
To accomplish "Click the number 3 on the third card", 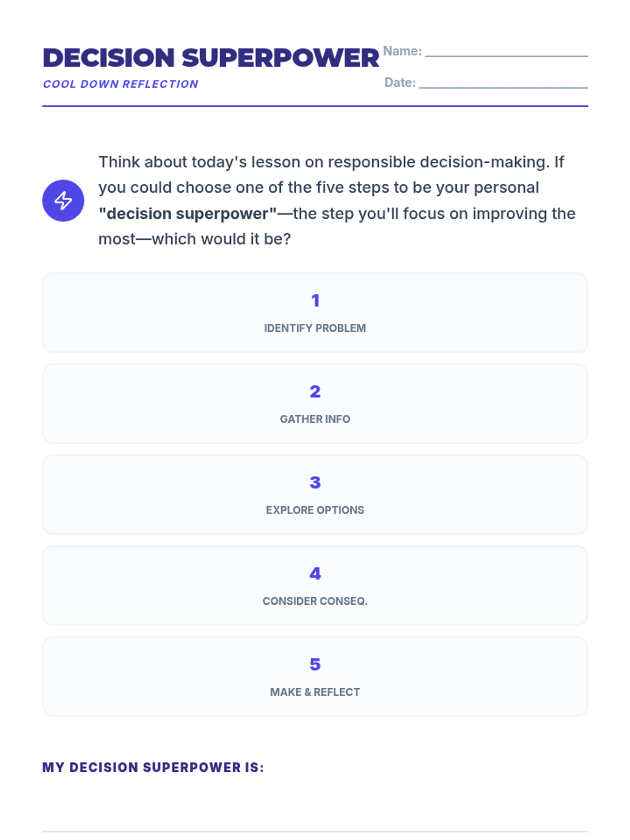I will click(315, 482).
